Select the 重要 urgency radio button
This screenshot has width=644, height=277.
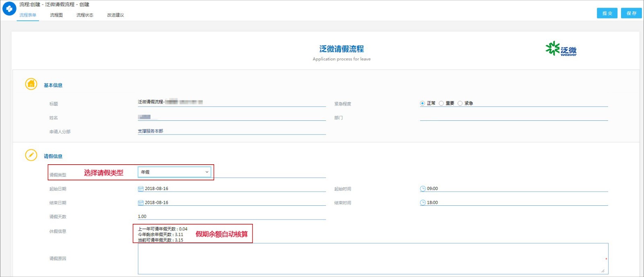(441, 103)
